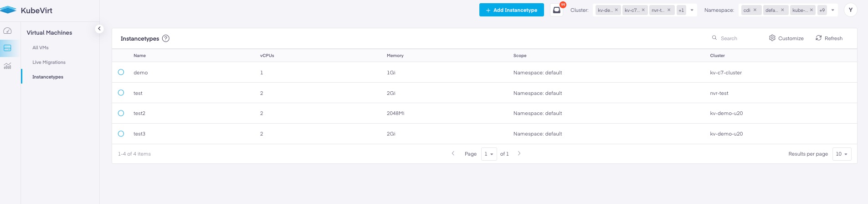Remove the kv-c7 cluster tag
The width and height of the screenshot is (868, 204).
point(643,10)
